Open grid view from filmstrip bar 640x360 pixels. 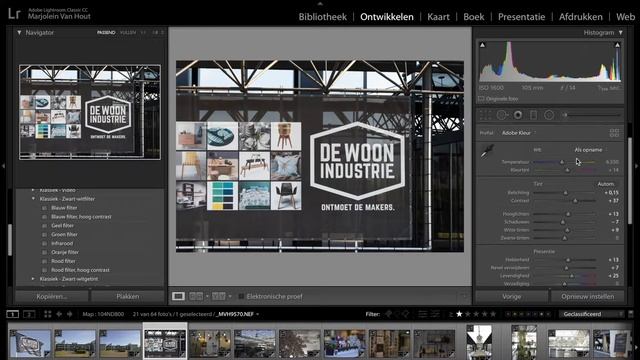pos(47,314)
